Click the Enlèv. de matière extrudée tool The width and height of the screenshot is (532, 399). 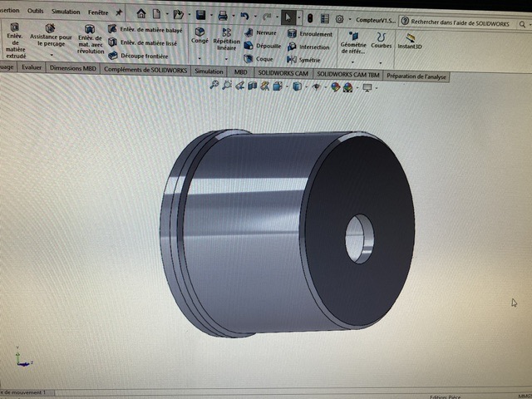15,41
